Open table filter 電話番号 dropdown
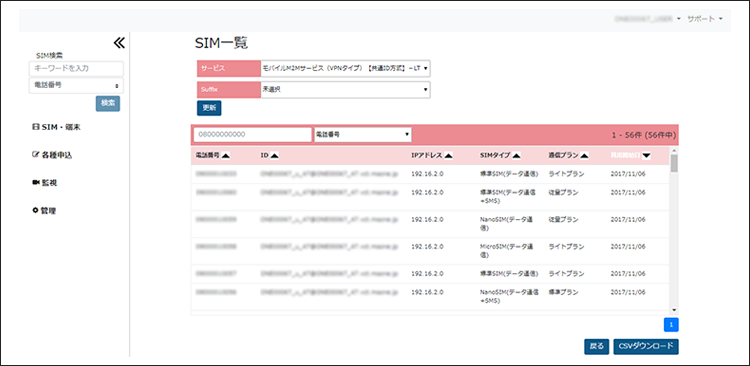This screenshot has width=750, height=366. tap(363, 135)
